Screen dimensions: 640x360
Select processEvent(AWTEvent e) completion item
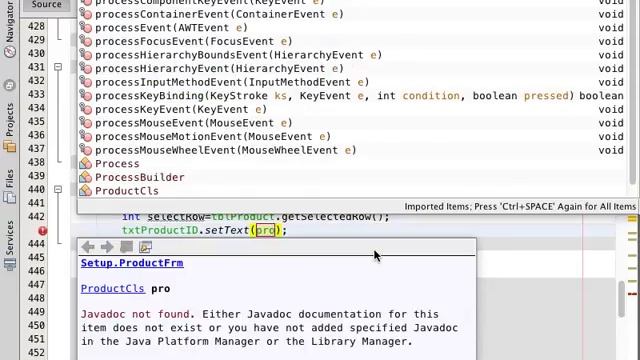(x=351, y=28)
